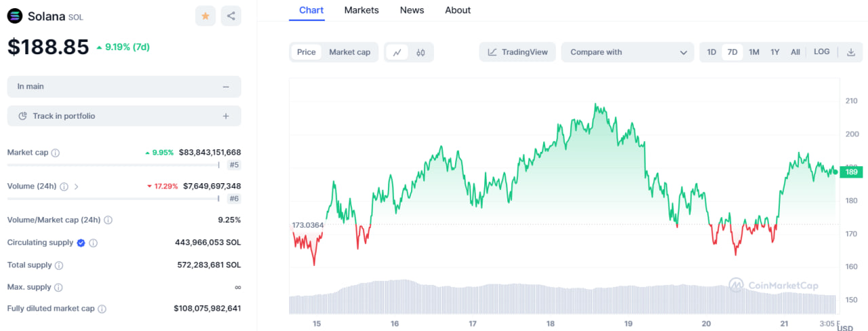Viewport: 868px width, 331px height.
Task: Click the portfolio pie icon
Action: [x=22, y=116]
